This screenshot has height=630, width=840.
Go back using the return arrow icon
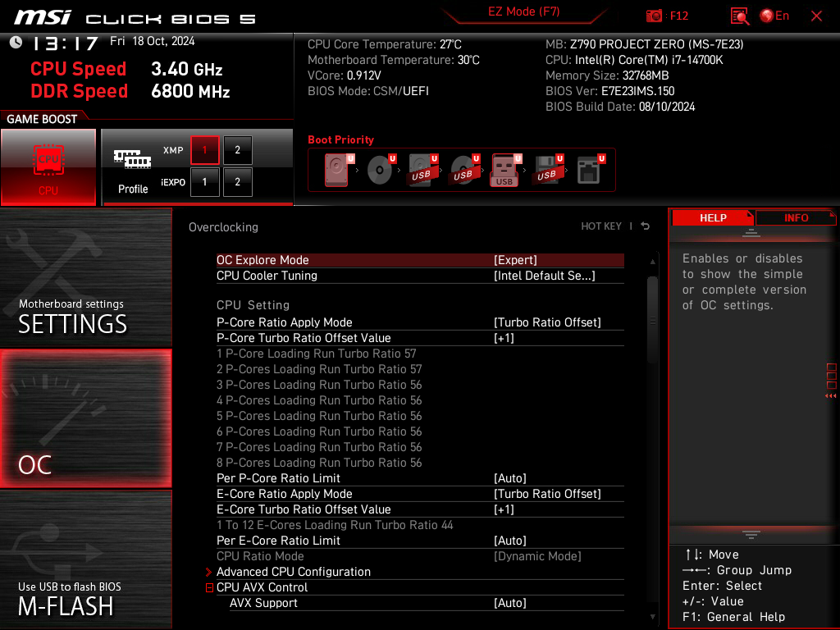pyautogui.click(x=646, y=226)
